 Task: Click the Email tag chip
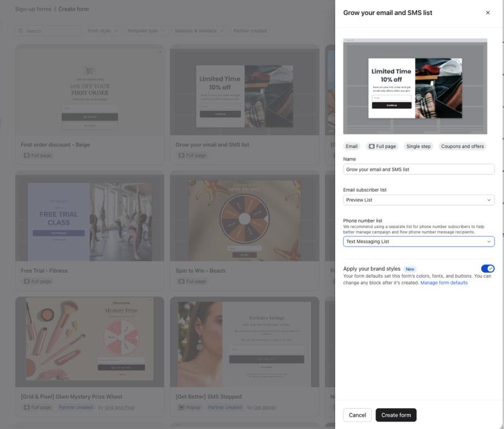(x=352, y=146)
